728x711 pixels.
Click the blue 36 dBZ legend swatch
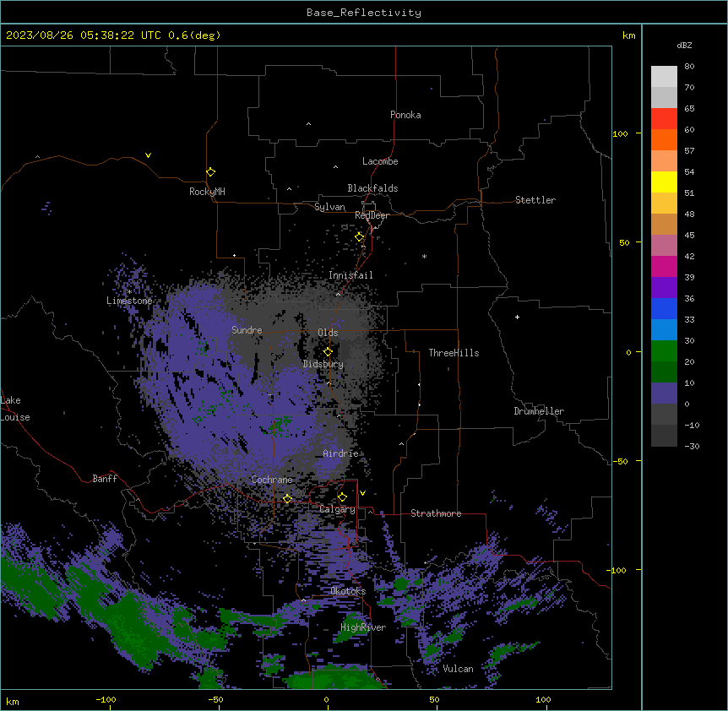[664, 309]
